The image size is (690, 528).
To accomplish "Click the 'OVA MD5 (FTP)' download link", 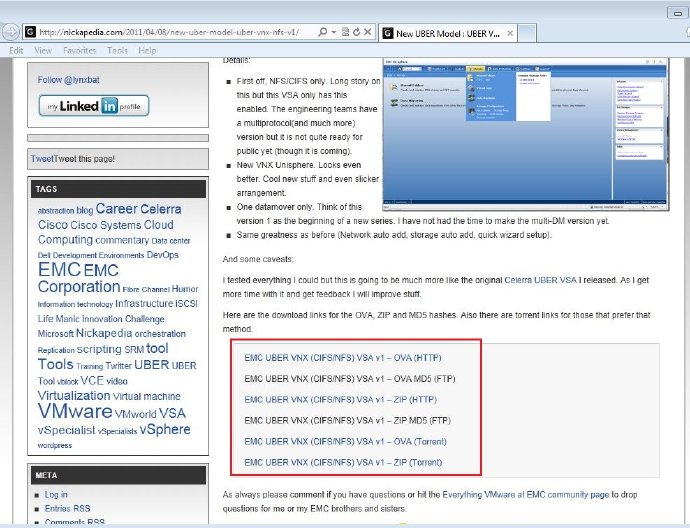I will pyautogui.click(x=350, y=379).
